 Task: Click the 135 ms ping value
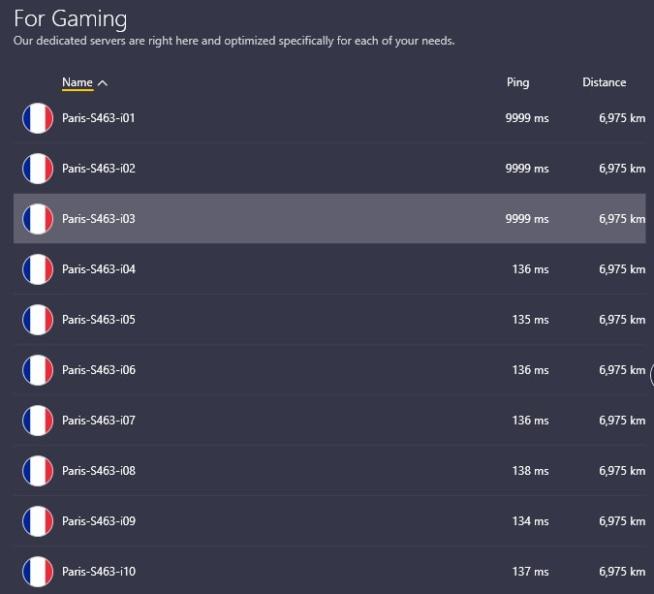[x=529, y=320]
